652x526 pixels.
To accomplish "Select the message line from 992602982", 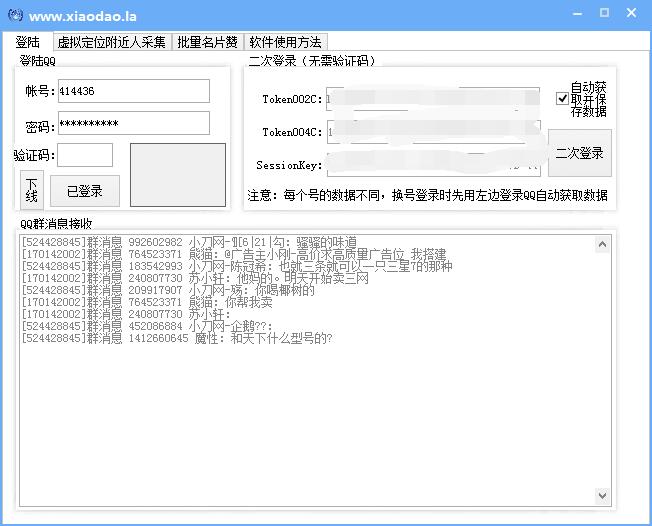I will pyautogui.click(x=189, y=242).
